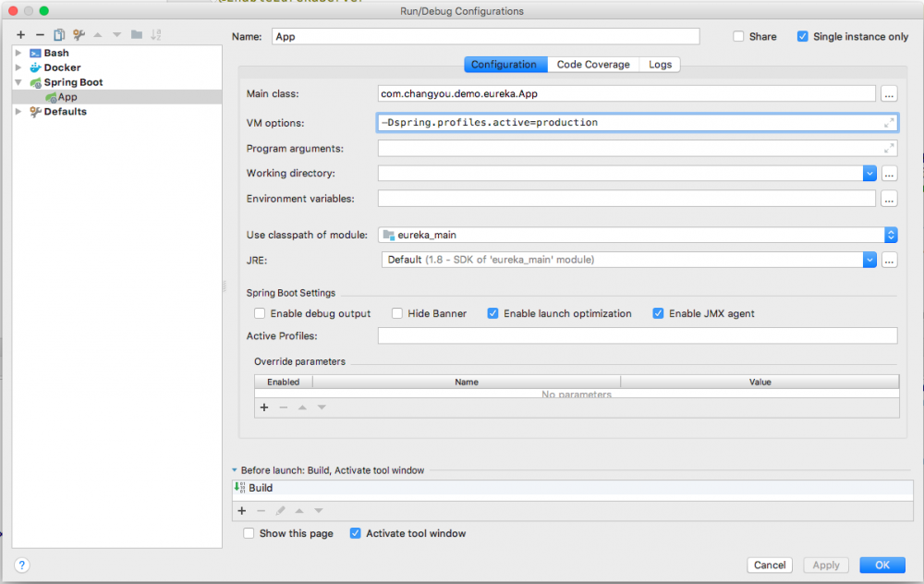The height and width of the screenshot is (584, 924).
Task: Click the Name column header in table
Action: 466,382
